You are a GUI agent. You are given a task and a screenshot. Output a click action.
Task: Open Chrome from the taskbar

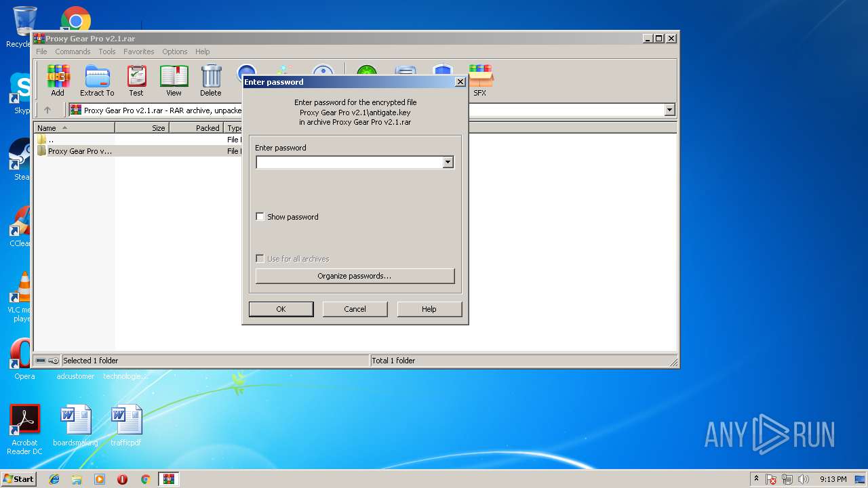[x=145, y=479]
